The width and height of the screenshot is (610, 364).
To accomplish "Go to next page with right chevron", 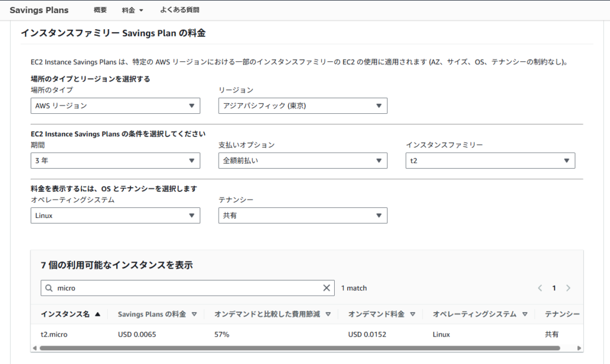I will [x=568, y=288].
